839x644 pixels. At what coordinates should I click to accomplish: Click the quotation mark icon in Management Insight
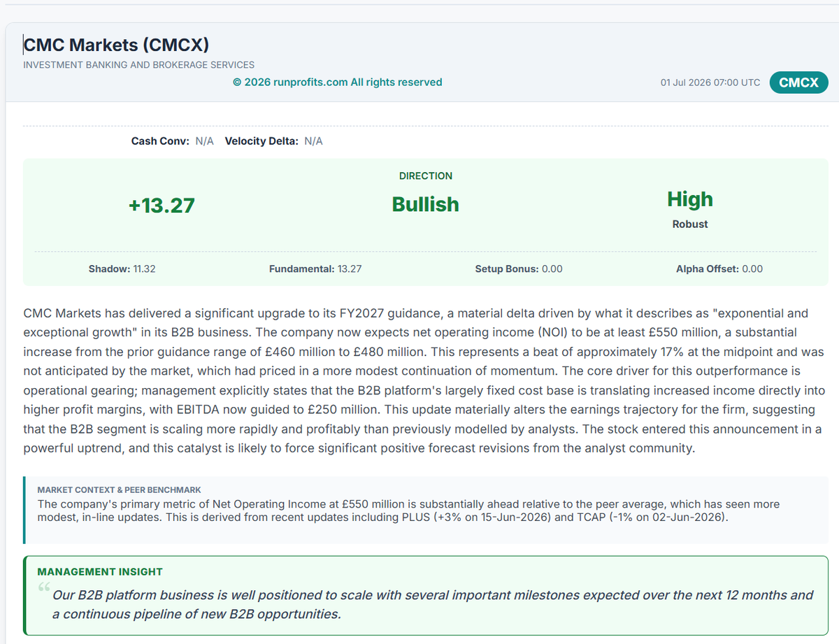coord(44,587)
